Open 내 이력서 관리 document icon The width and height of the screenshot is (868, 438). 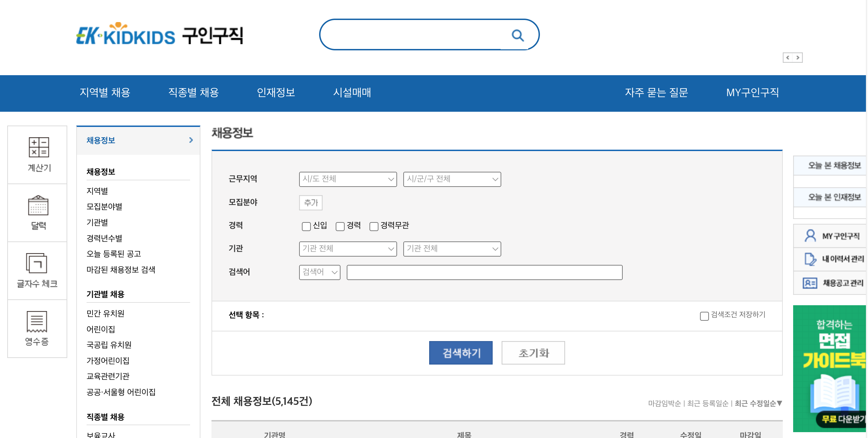(x=810, y=259)
